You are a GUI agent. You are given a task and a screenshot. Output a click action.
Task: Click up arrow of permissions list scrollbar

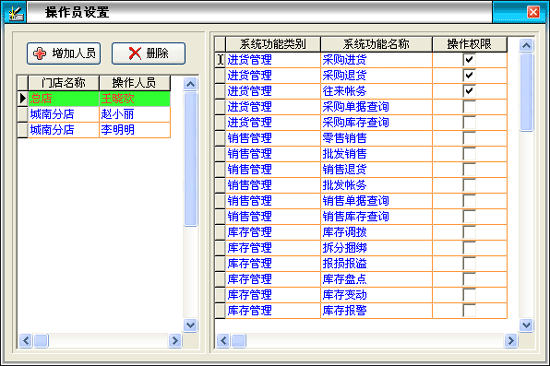(x=526, y=45)
